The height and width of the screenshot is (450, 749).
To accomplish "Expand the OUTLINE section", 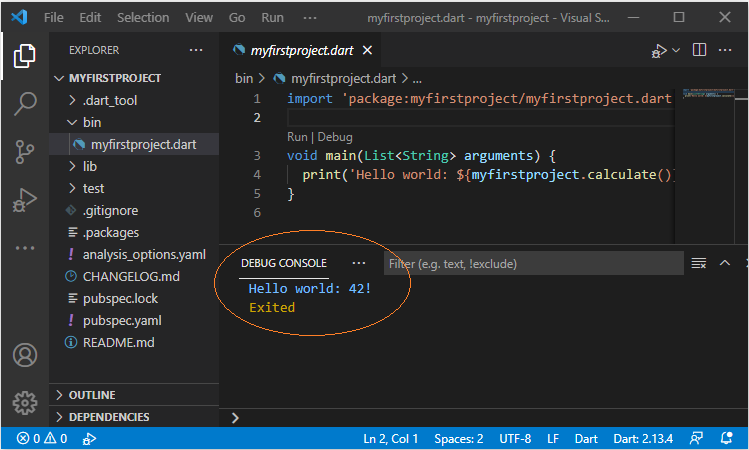I will point(59,395).
